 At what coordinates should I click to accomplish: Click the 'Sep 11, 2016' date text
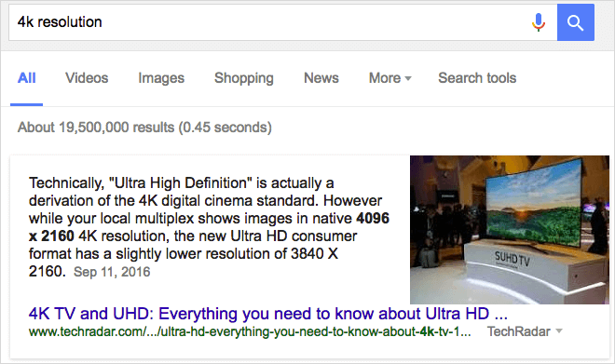point(112,272)
